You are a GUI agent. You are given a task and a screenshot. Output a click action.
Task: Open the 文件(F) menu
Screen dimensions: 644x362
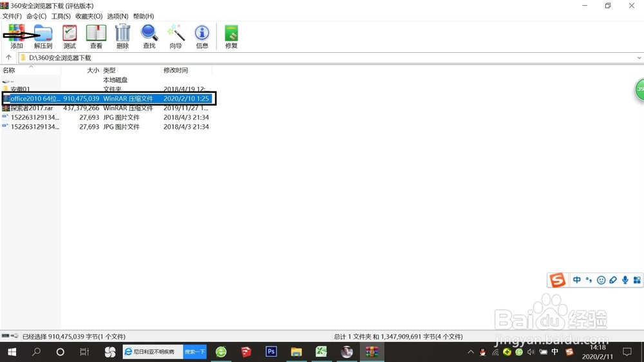12,16
